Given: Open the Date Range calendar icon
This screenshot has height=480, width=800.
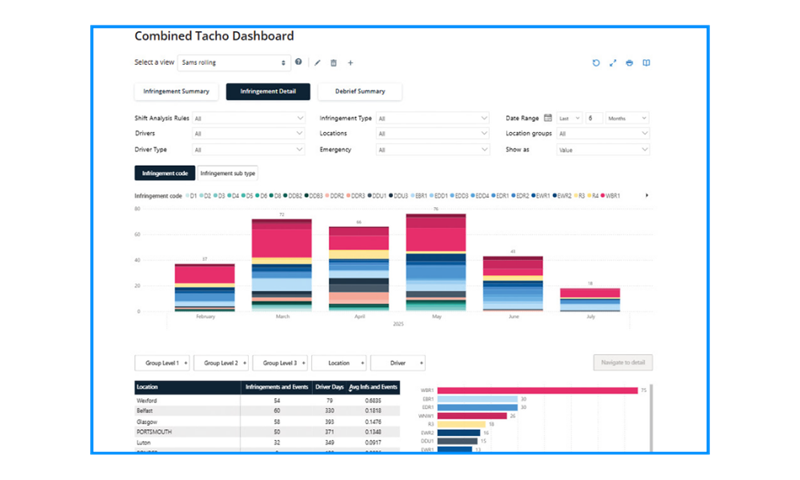Looking at the screenshot, I should pyautogui.click(x=548, y=118).
